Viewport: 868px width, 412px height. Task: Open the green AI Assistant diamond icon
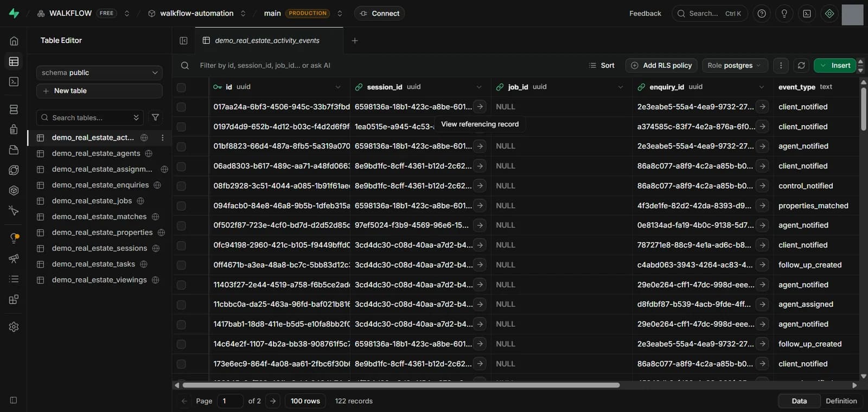click(829, 14)
